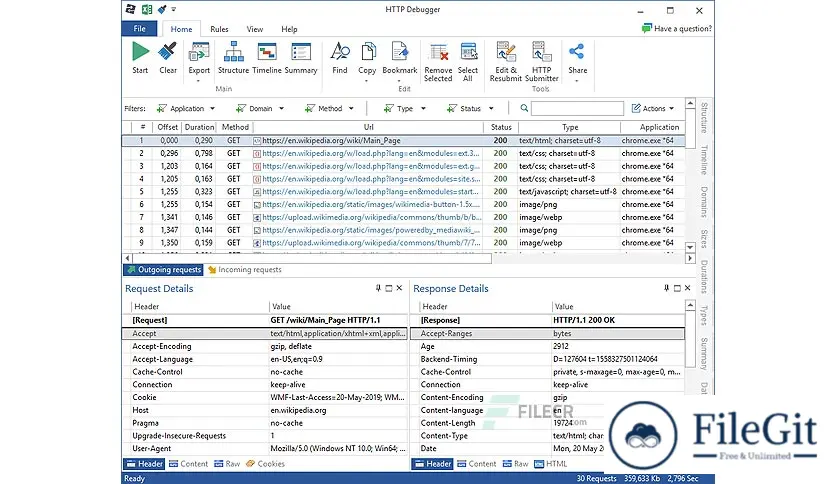Click the Copy icon
836x484 pixels.
pyautogui.click(x=367, y=52)
